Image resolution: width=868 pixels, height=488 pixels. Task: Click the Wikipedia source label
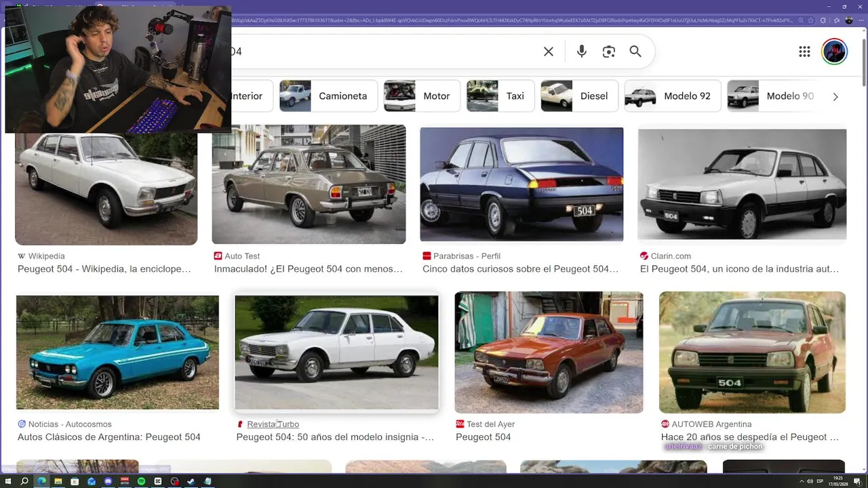coord(46,256)
